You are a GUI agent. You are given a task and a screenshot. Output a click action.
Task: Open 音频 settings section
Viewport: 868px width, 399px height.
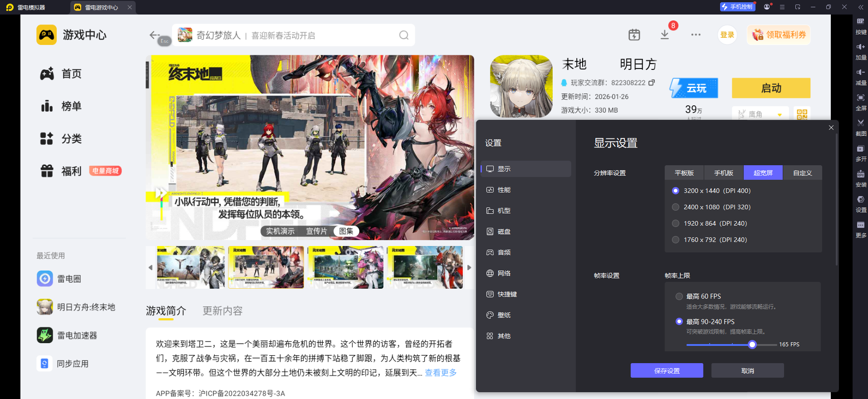pos(526,252)
